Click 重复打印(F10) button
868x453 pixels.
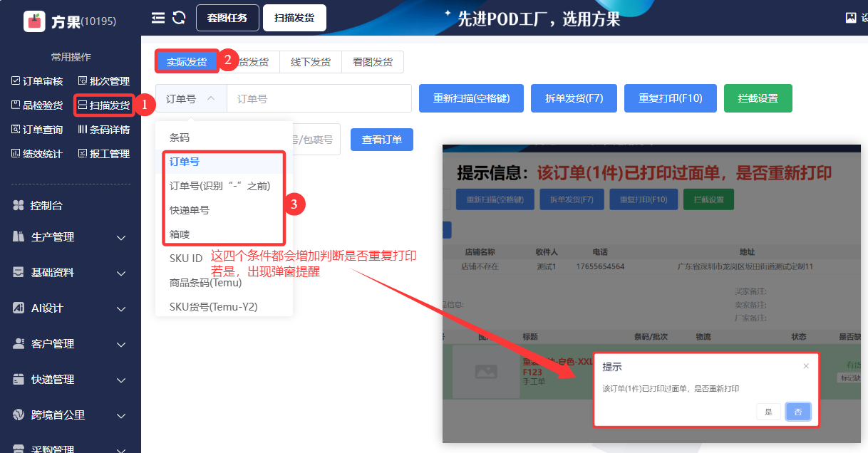[x=671, y=98]
